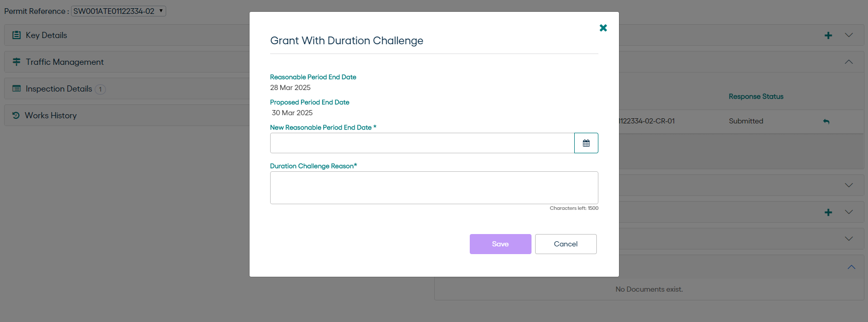The height and width of the screenshot is (322, 868).
Task: Sort by Response Status column header
Action: [x=756, y=96]
